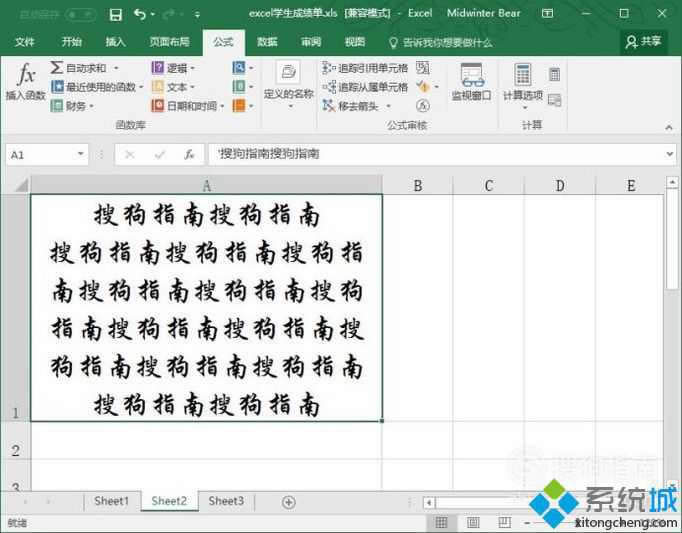Click the Undo icon
682x533 pixels.
click(x=140, y=14)
